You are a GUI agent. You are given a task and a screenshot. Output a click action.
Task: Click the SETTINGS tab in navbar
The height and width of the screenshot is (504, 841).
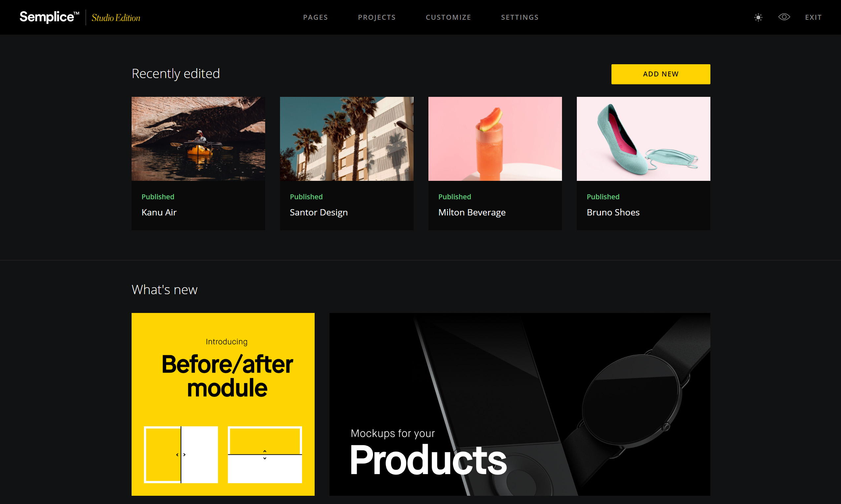tap(520, 17)
